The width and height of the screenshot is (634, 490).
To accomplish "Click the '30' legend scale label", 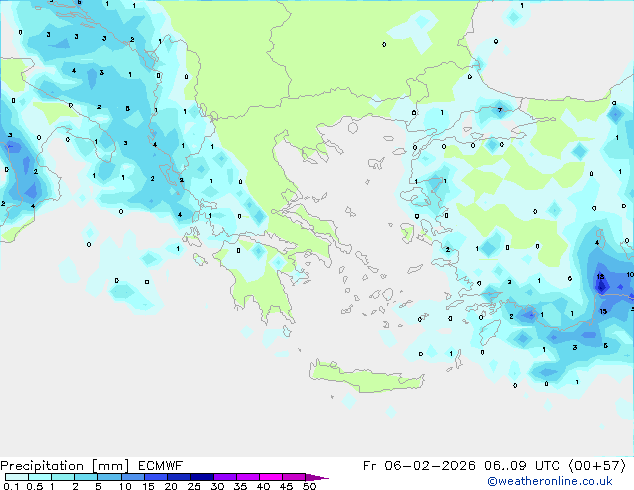I will [x=217, y=486].
